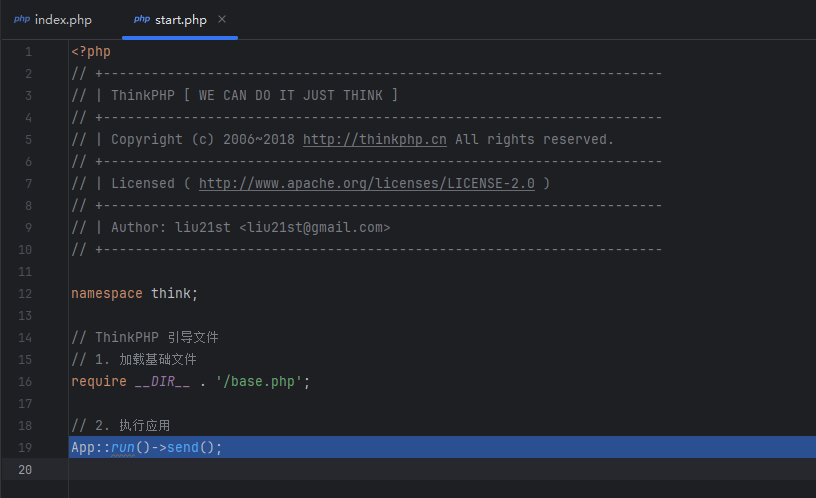816x498 pixels.
Task: Click line number 19 in gutter
Action: (x=25, y=448)
